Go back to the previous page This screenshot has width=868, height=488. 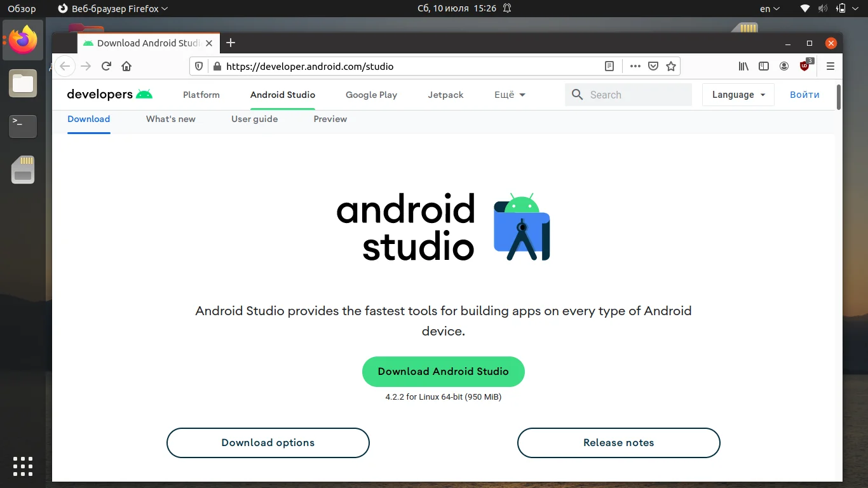point(65,66)
